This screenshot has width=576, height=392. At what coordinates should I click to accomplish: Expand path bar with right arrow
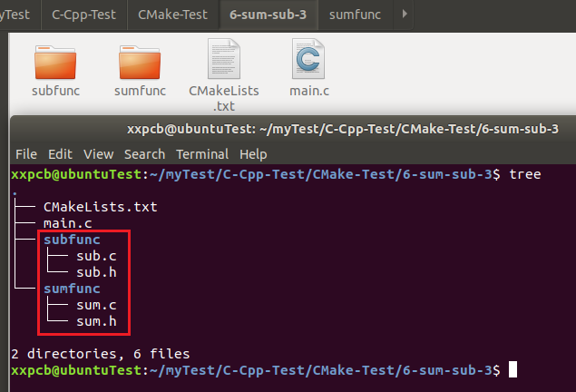pyautogui.click(x=402, y=15)
